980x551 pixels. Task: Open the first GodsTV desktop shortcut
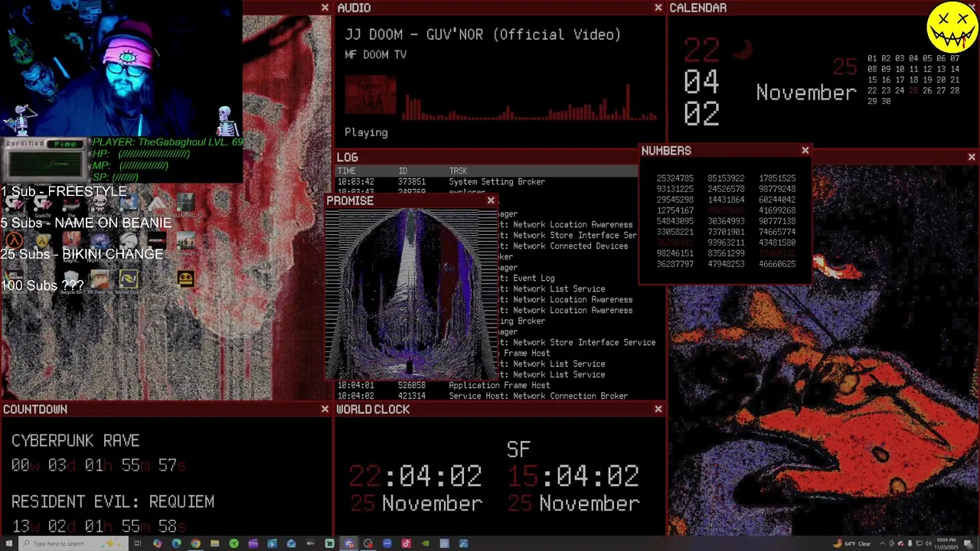[14, 203]
